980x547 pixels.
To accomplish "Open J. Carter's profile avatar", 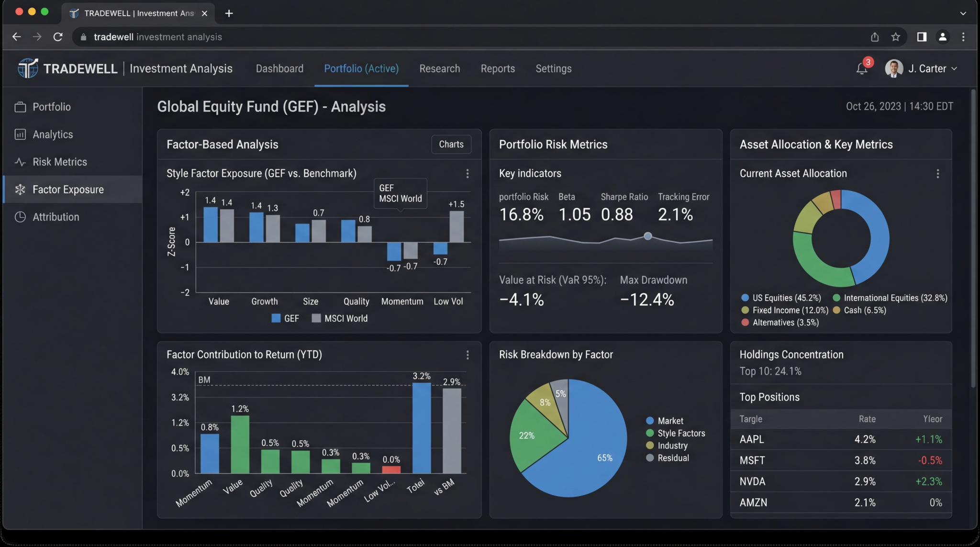I will pyautogui.click(x=893, y=68).
